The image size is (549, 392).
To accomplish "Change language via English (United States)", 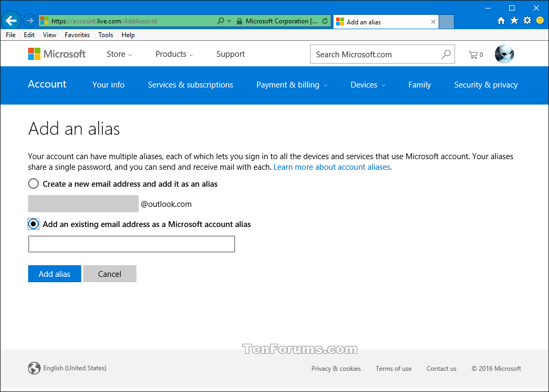I will (74, 368).
